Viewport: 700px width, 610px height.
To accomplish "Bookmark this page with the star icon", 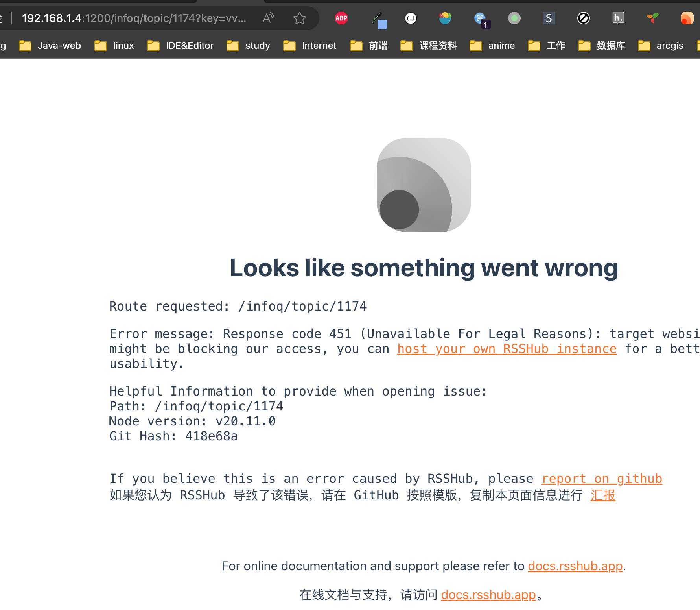I will (299, 18).
